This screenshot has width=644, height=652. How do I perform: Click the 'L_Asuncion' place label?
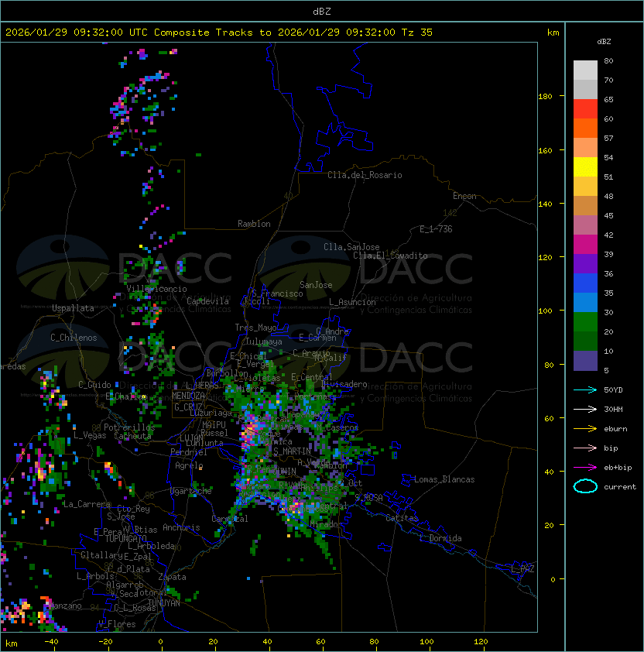tap(352, 302)
